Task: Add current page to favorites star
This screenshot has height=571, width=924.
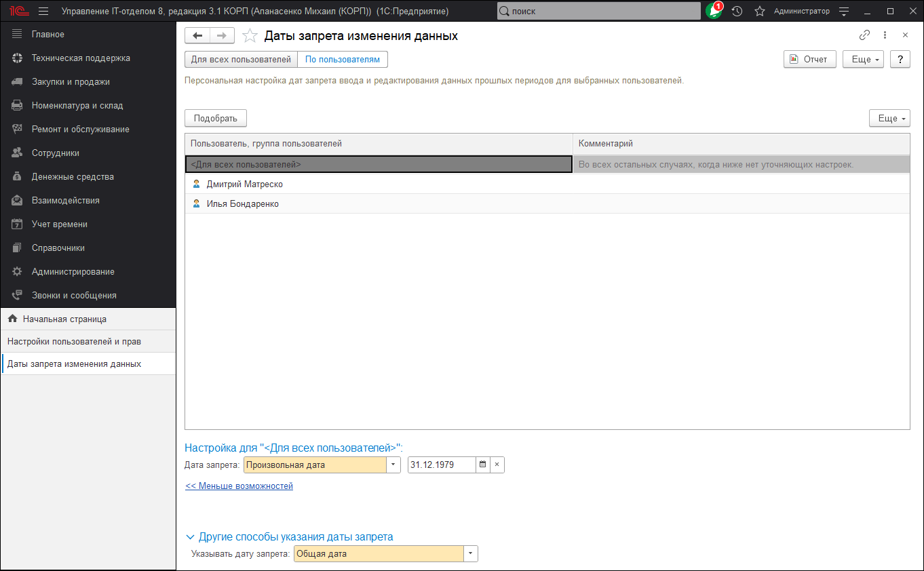Action: click(x=250, y=36)
